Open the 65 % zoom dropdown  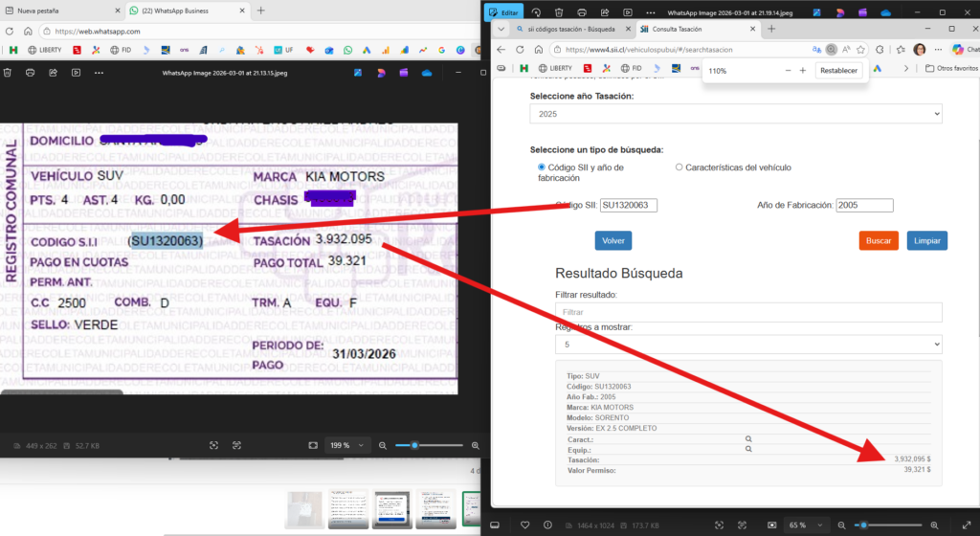pyautogui.click(x=805, y=525)
